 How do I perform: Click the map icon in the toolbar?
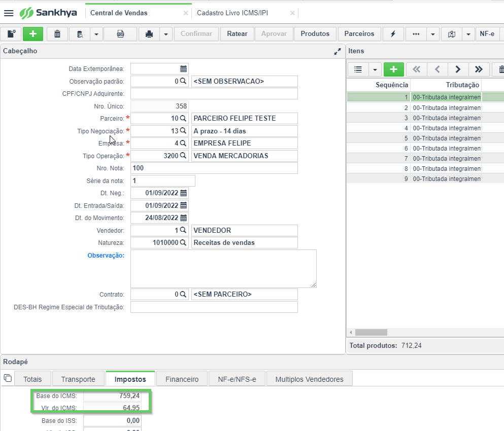(452, 34)
